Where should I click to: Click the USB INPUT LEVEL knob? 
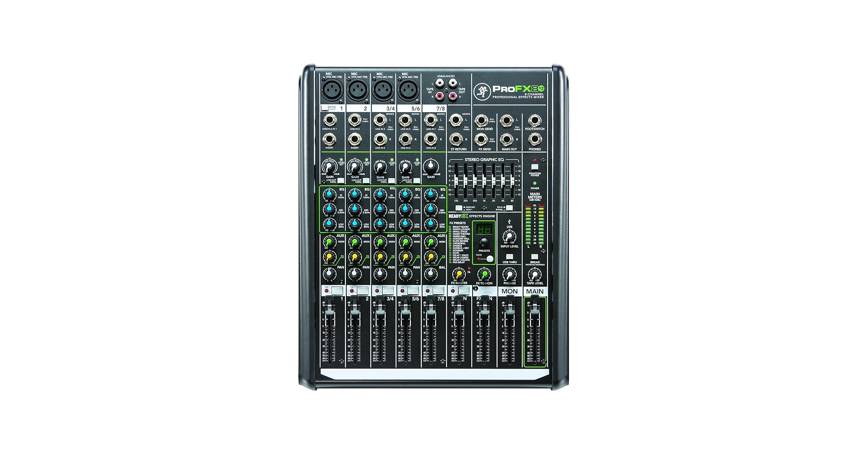[x=509, y=237]
